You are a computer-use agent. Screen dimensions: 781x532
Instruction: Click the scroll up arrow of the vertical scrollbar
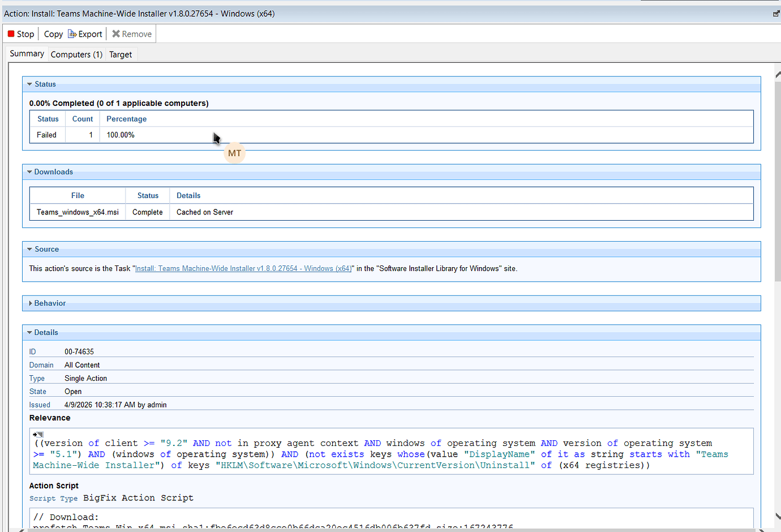pyautogui.click(x=778, y=75)
